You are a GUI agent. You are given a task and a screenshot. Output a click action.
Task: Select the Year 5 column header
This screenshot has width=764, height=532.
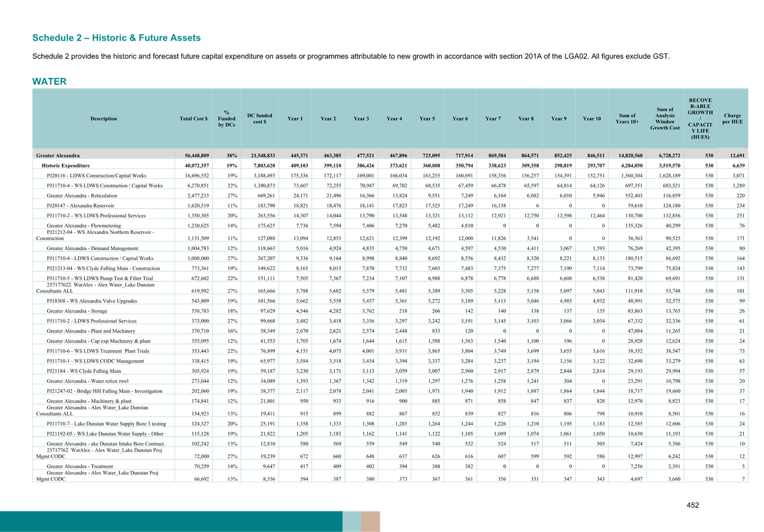(x=427, y=119)
